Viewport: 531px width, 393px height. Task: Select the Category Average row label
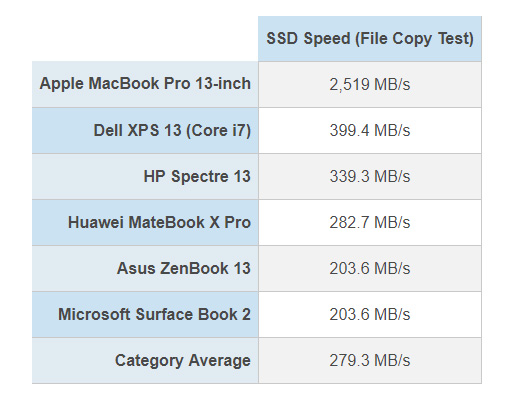[x=145, y=361]
